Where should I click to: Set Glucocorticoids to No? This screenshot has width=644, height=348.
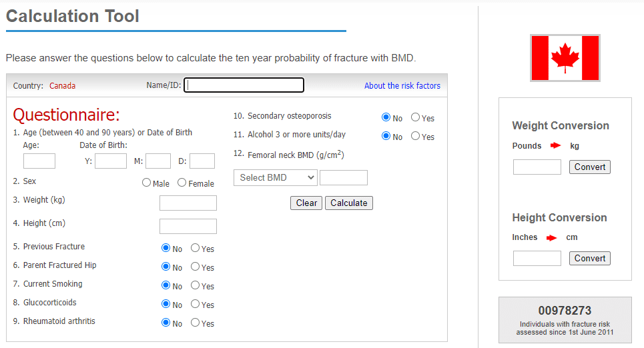(x=166, y=304)
